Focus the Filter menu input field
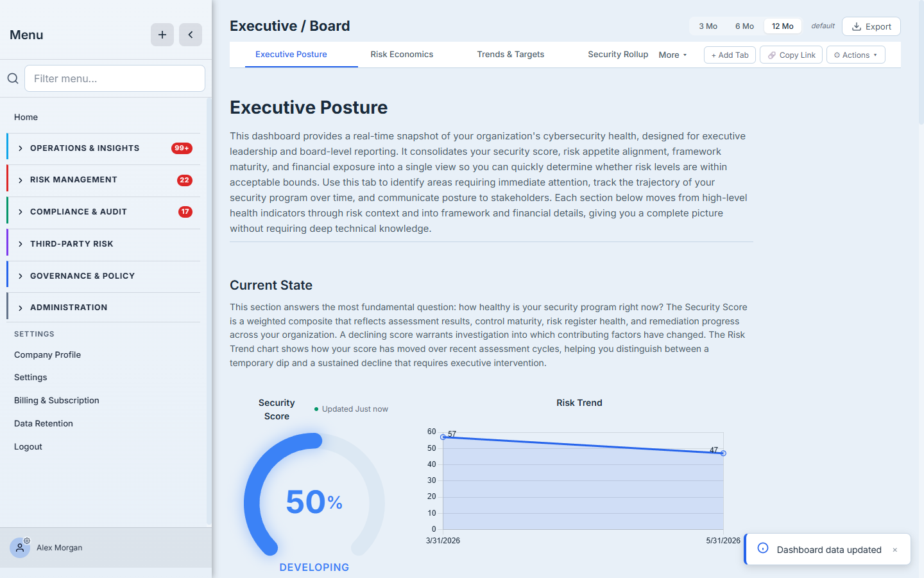Screen dimensions: 924x578 pyautogui.click(x=115, y=78)
